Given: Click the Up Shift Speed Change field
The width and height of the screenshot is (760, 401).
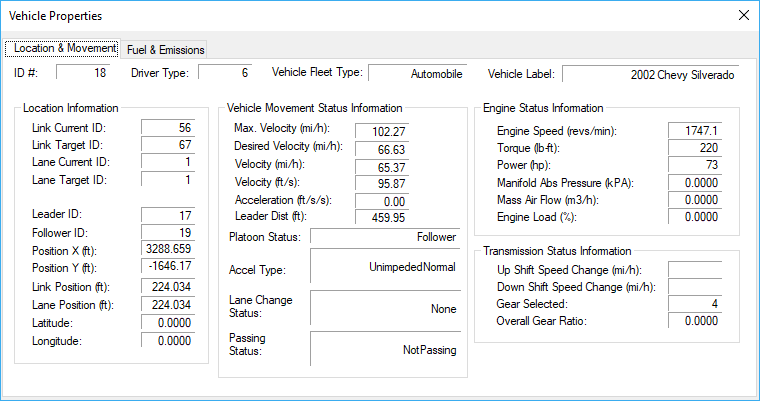Looking at the screenshot, I should 695,270.
